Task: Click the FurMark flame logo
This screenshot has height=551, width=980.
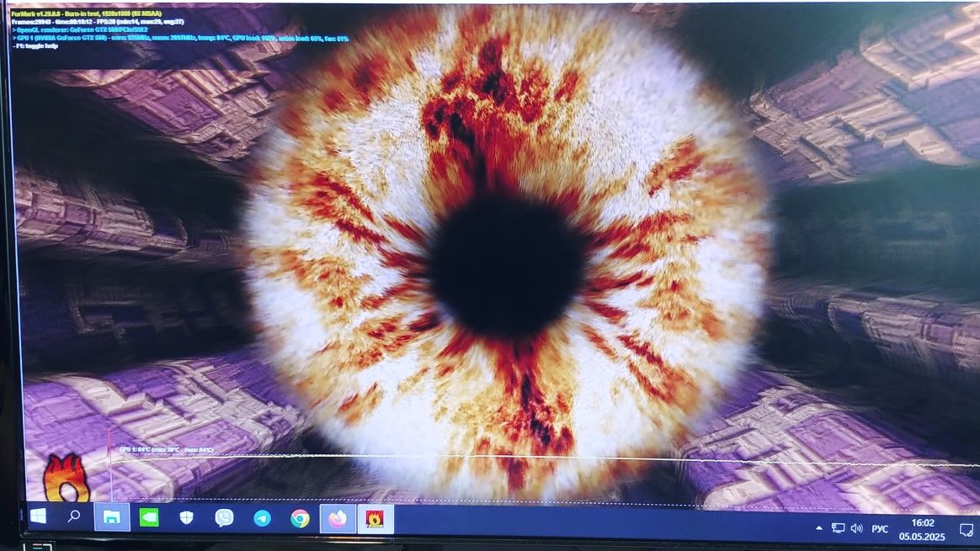Action: click(66, 478)
